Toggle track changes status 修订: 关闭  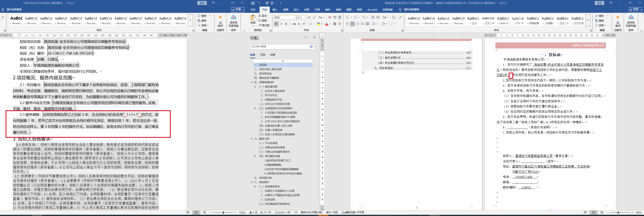332,212
